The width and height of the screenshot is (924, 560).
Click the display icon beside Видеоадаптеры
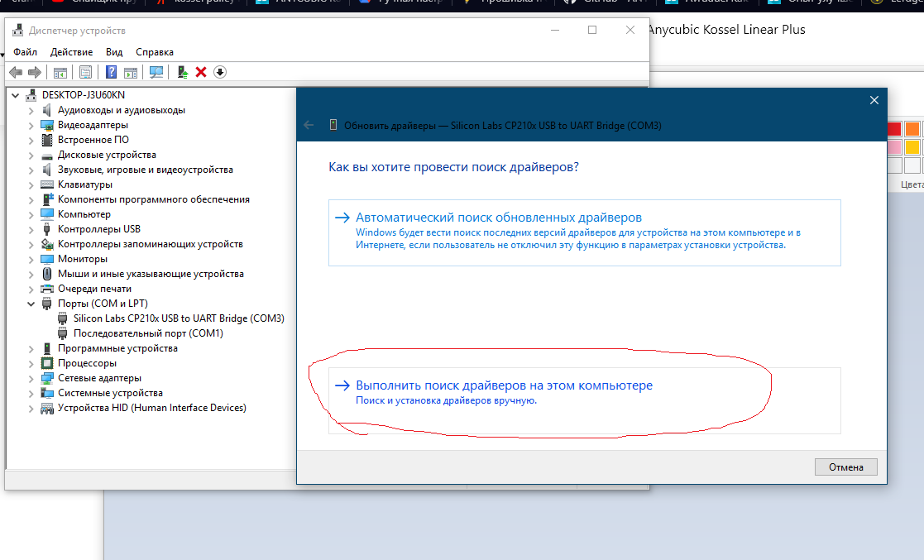click(x=47, y=125)
